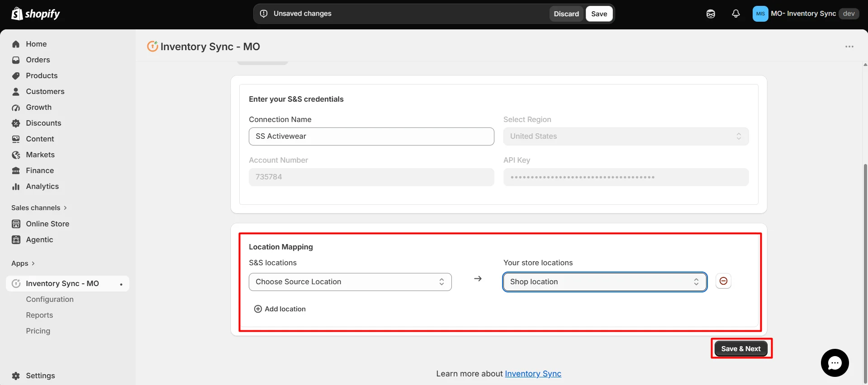Click the Inventory Sync app logo icon
Viewport: 868px width, 385px height.
click(152, 46)
